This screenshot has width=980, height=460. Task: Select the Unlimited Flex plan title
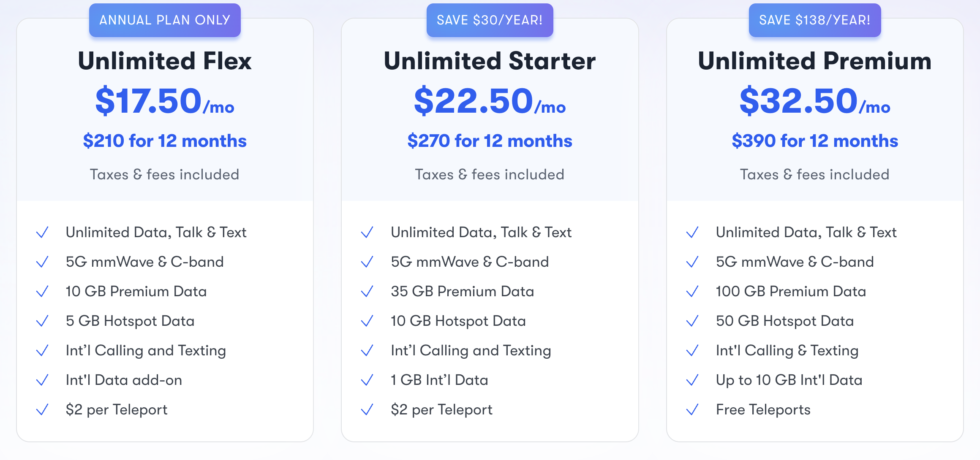coord(165,61)
